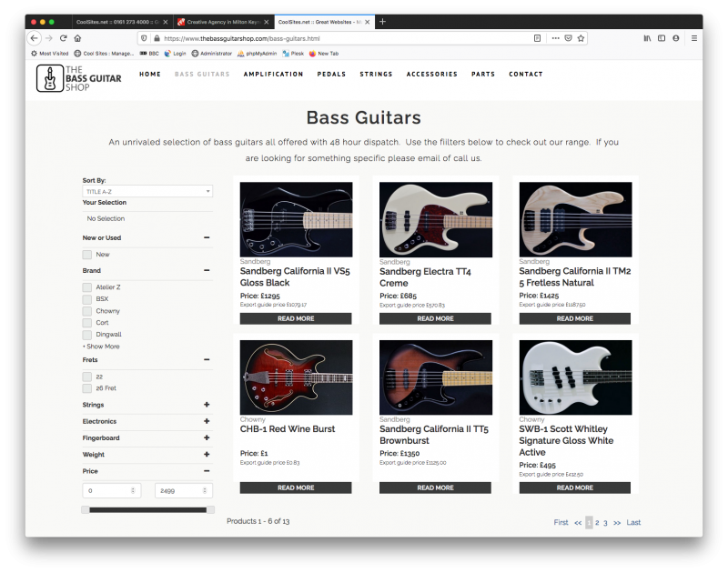Open the Strings nav item
The width and height of the screenshot is (728, 573).
(376, 75)
